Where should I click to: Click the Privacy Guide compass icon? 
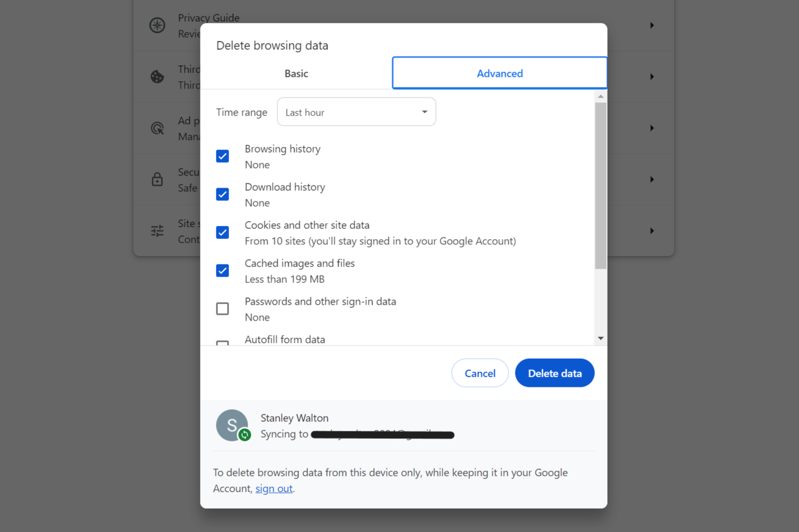tap(157, 25)
